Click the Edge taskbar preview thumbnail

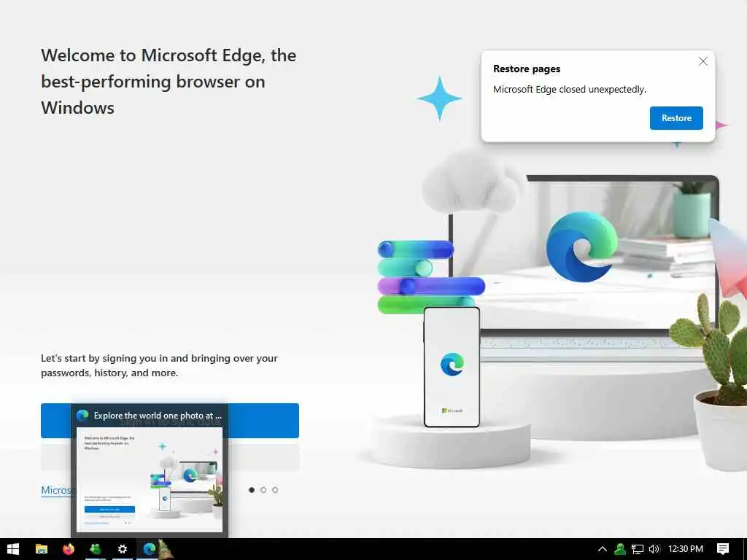pos(150,480)
